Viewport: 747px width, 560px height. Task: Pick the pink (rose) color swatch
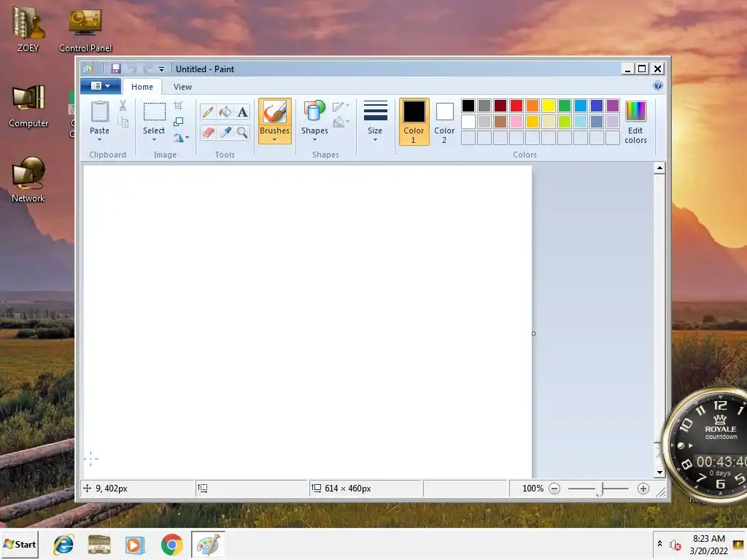click(516, 122)
